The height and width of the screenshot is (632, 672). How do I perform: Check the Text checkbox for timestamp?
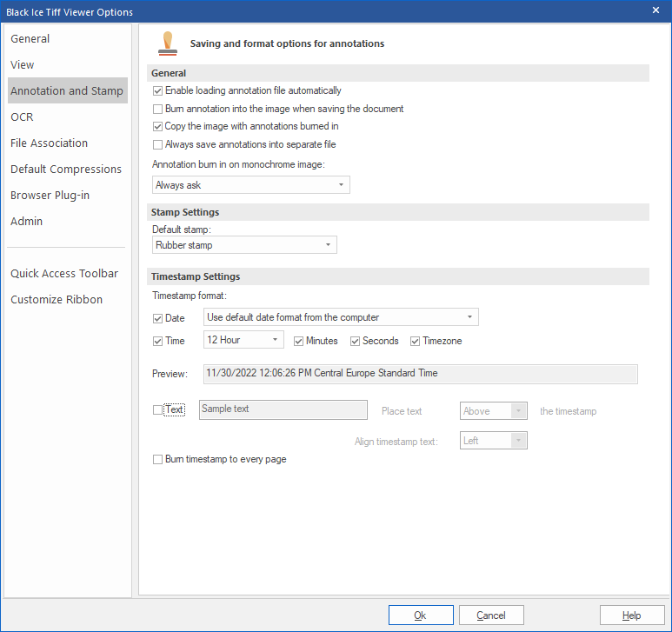tap(158, 410)
